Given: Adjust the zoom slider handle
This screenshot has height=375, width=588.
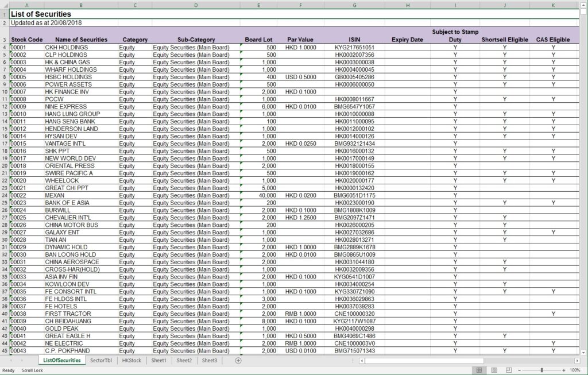Looking at the screenshot, I should pos(541,370).
